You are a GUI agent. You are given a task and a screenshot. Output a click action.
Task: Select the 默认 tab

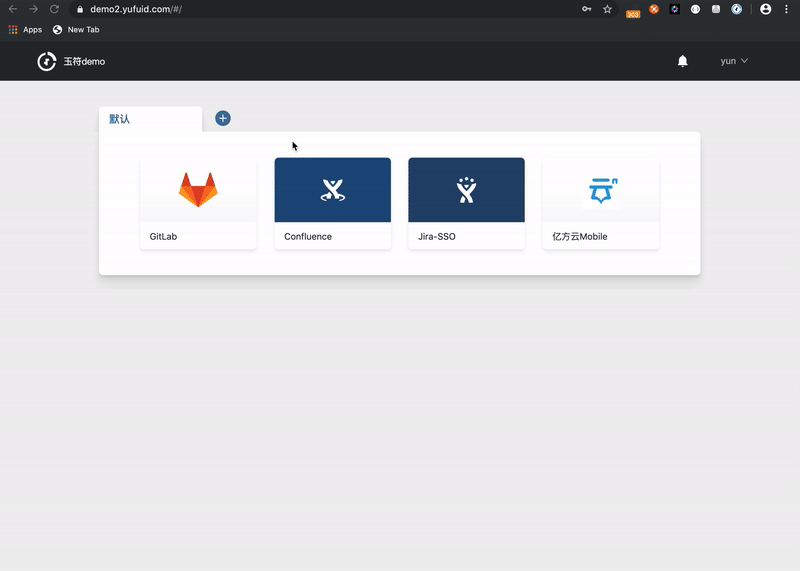151,119
